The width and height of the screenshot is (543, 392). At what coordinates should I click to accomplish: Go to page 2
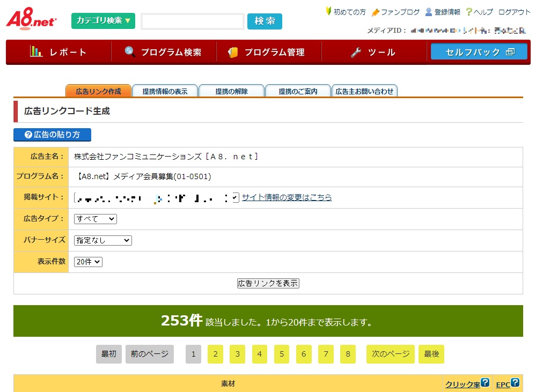(215, 354)
